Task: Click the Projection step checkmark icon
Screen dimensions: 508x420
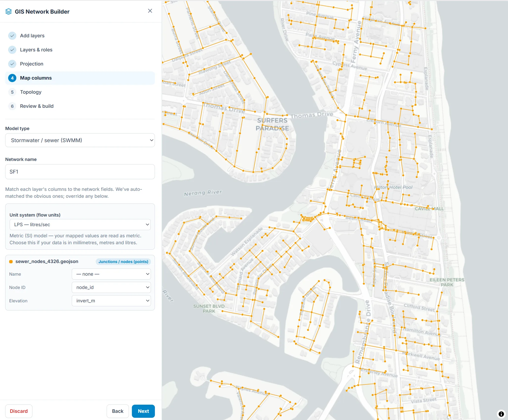Action: (12, 64)
